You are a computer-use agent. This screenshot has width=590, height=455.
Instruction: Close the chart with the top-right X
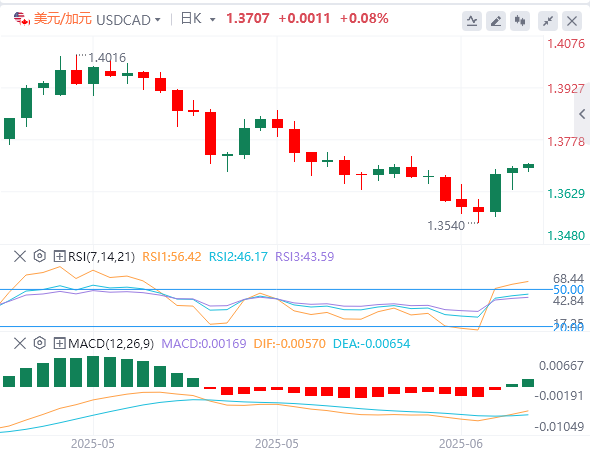coord(572,21)
